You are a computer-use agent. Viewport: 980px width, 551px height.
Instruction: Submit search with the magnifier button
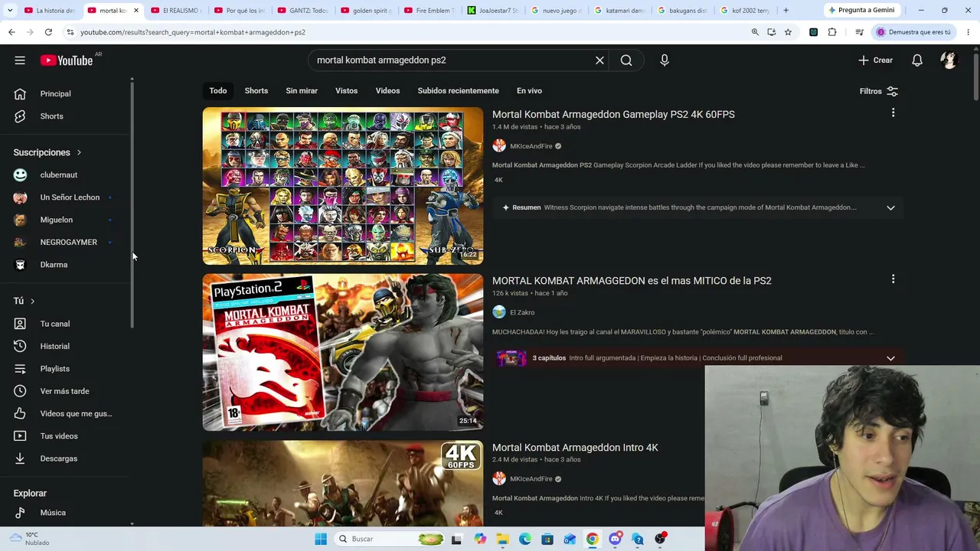click(626, 60)
